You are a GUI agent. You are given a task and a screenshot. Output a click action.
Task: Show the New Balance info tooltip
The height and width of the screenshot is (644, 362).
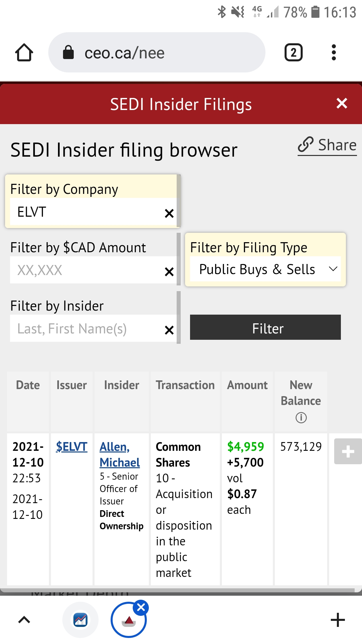[x=301, y=418]
